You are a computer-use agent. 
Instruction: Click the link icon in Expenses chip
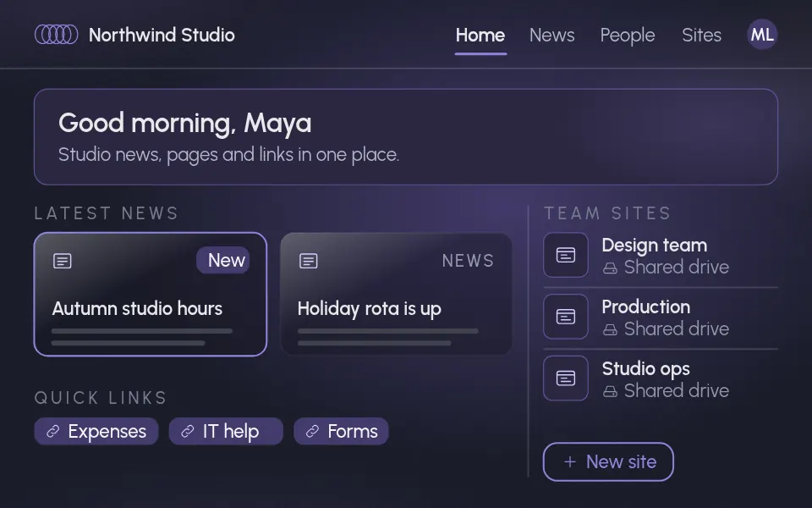pyautogui.click(x=52, y=431)
